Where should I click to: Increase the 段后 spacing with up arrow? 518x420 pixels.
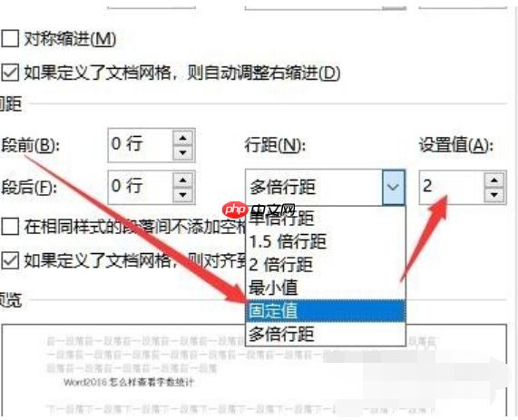point(182,180)
